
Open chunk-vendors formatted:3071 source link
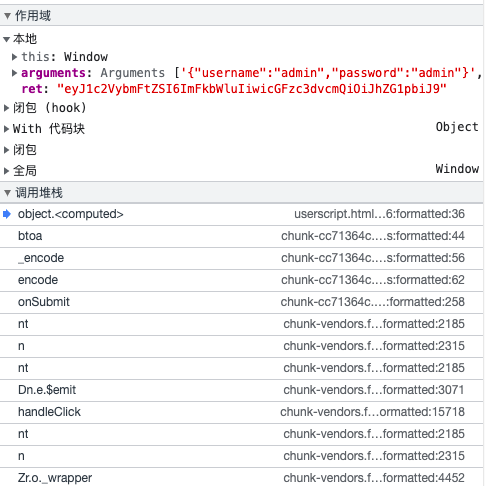pos(374,390)
